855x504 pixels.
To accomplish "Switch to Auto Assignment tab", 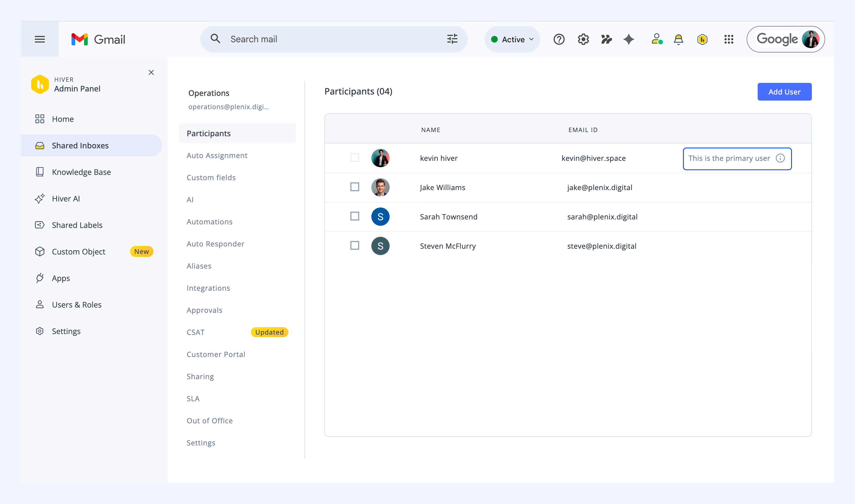I will coord(217,155).
